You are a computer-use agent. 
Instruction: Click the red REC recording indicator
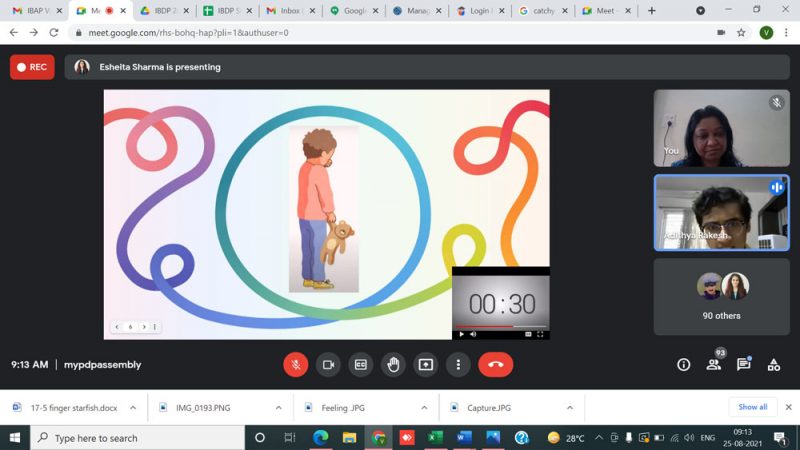[32, 67]
